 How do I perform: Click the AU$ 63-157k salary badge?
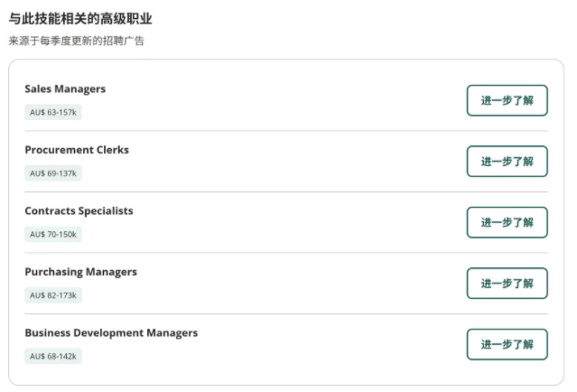point(53,113)
